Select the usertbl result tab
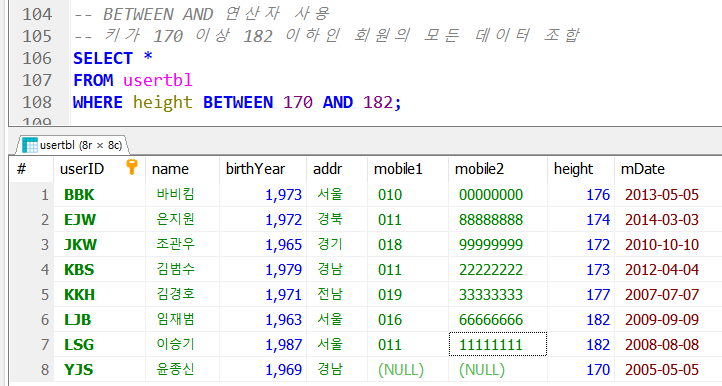The height and width of the screenshot is (386, 722). pos(72,145)
